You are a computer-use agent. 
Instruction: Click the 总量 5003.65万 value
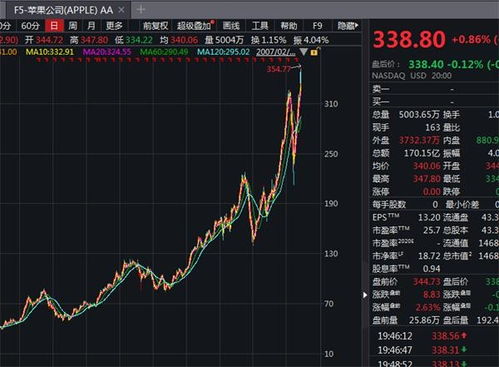pyautogui.click(x=419, y=115)
